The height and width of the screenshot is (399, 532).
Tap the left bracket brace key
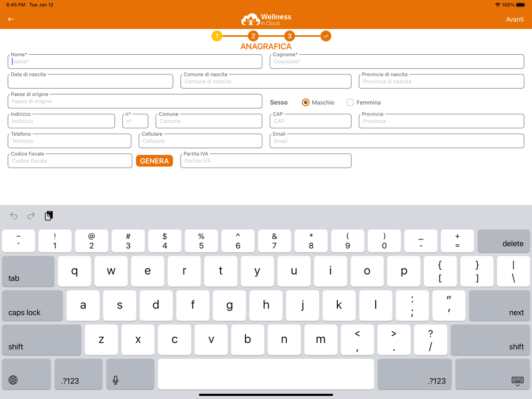pos(440,271)
